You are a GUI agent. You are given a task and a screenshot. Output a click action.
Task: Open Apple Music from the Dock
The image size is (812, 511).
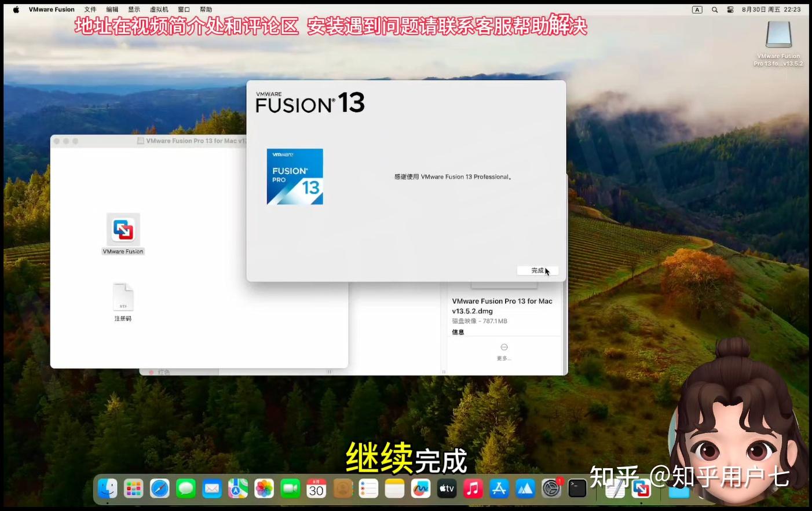click(x=473, y=488)
